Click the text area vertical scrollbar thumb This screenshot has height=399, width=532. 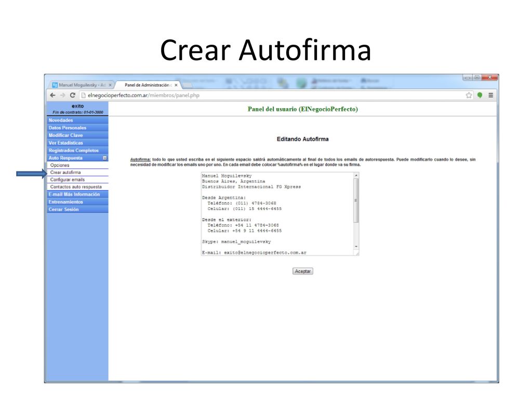pyautogui.click(x=356, y=200)
